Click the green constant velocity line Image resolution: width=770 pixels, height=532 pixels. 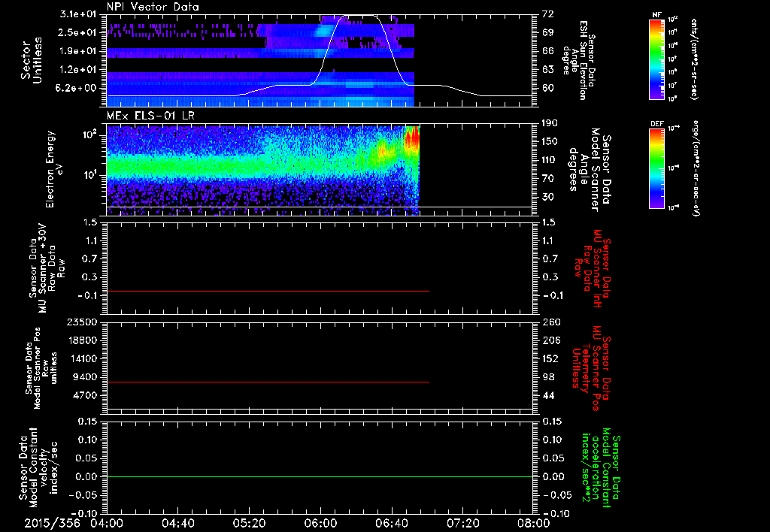click(x=320, y=476)
